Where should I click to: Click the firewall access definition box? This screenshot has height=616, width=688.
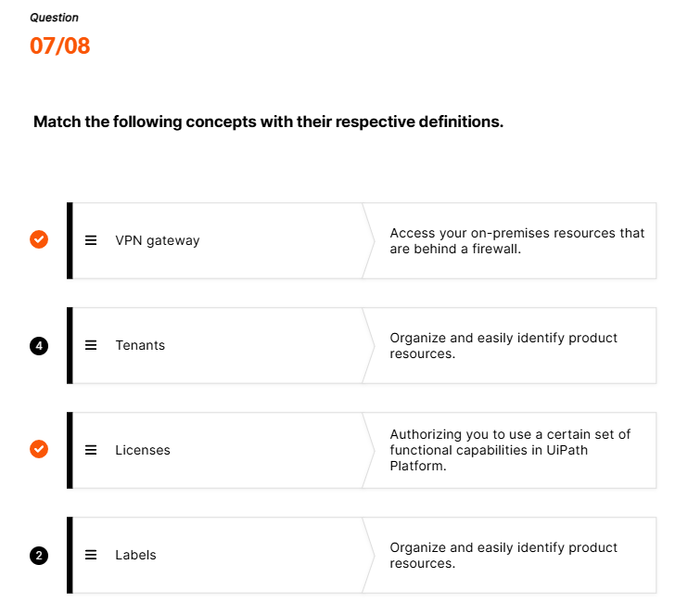point(510,240)
